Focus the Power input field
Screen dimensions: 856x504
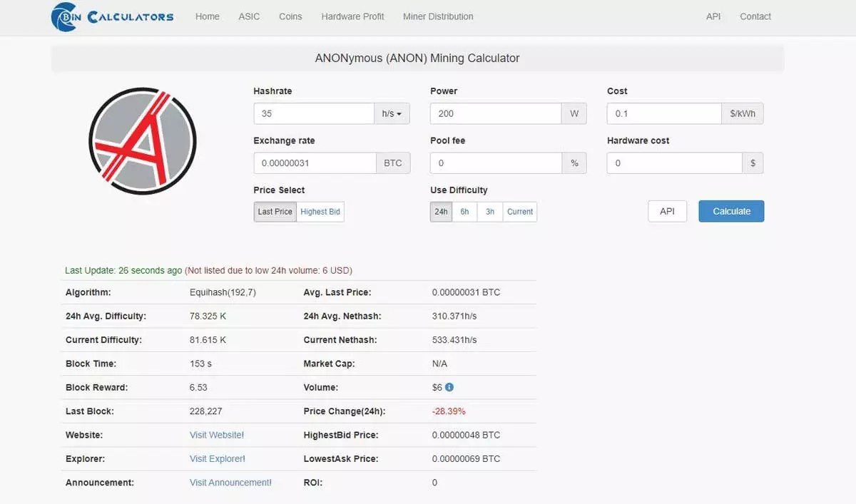(x=496, y=113)
